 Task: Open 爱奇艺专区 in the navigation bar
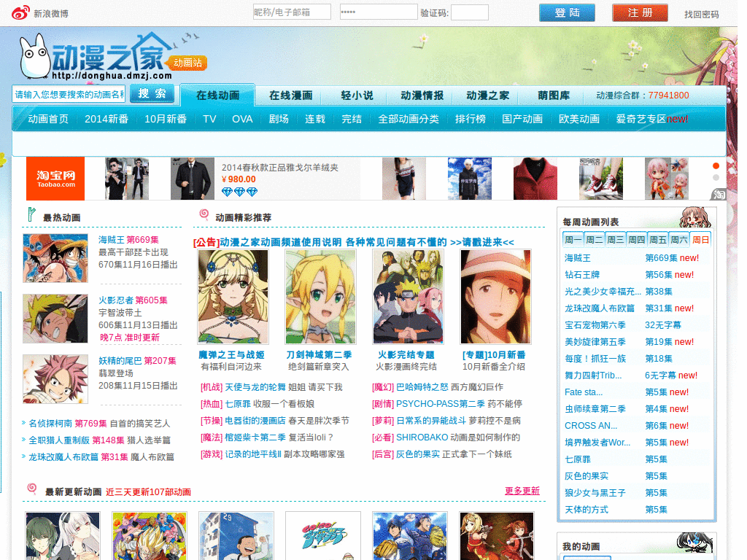[x=640, y=119]
